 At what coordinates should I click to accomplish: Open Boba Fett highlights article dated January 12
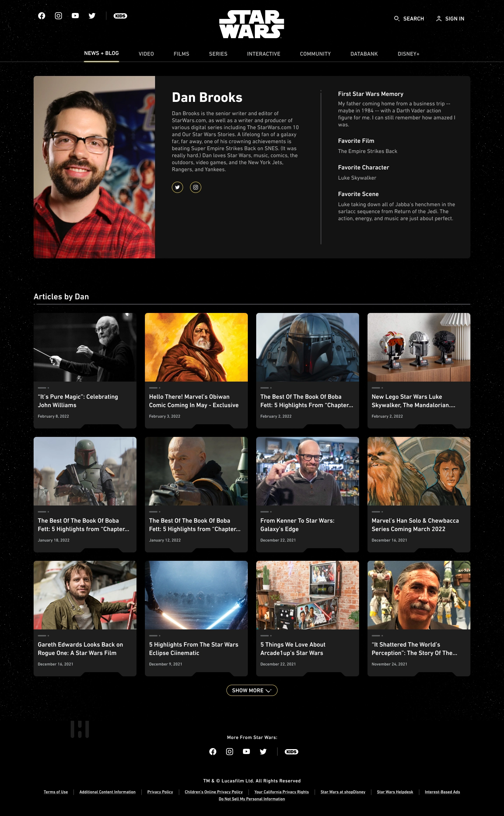(195, 525)
